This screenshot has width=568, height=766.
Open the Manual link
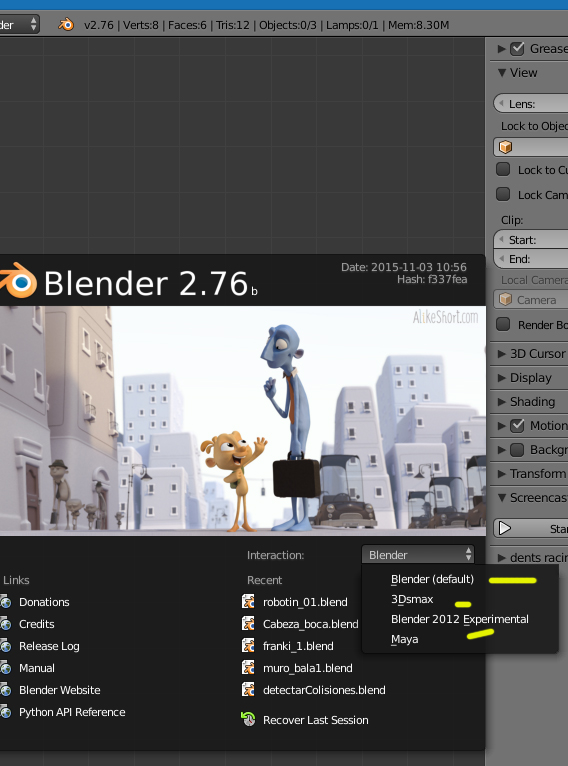point(37,668)
